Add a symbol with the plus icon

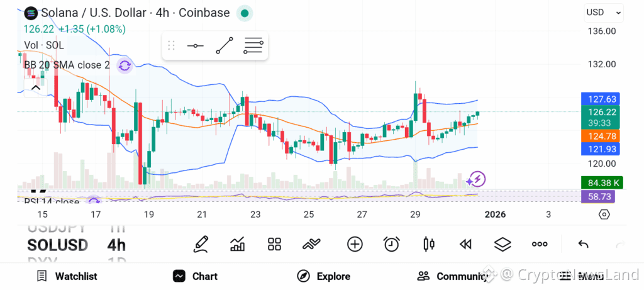[355, 244]
